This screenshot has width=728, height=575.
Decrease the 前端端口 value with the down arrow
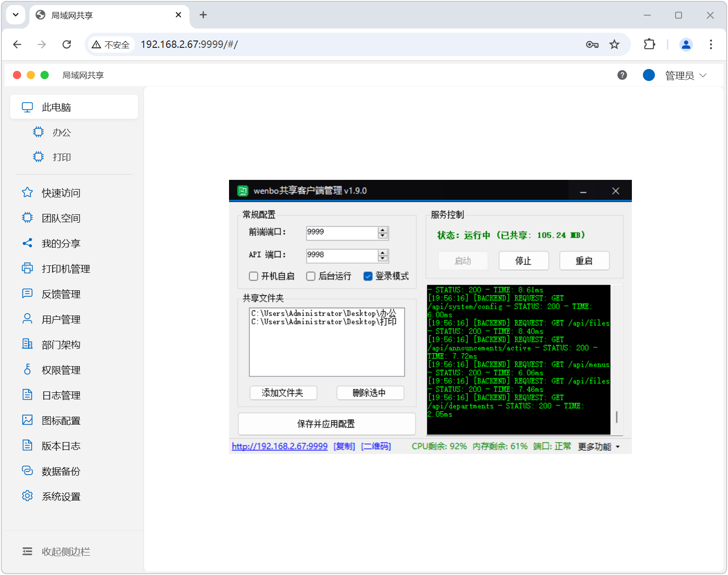[x=383, y=236]
